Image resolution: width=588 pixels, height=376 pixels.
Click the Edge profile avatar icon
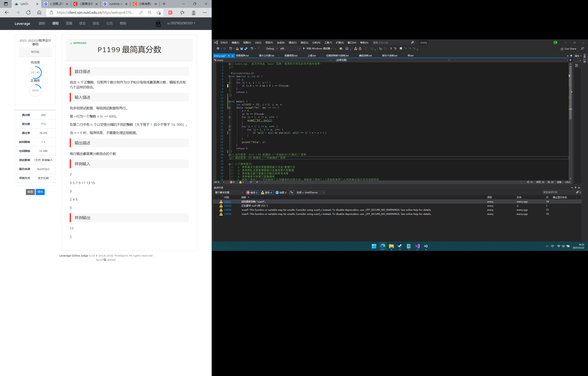tap(194, 13)
